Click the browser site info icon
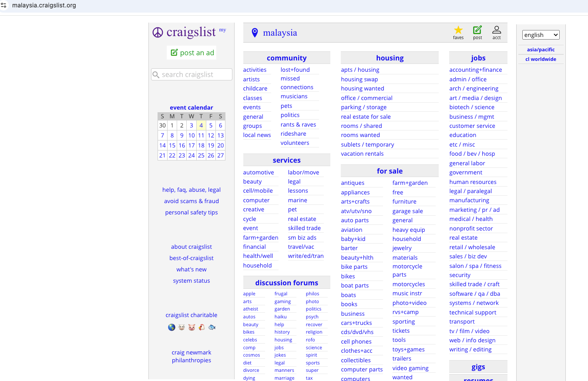The width and height of the screenshot is (588, 381). [x=4, y=6]
